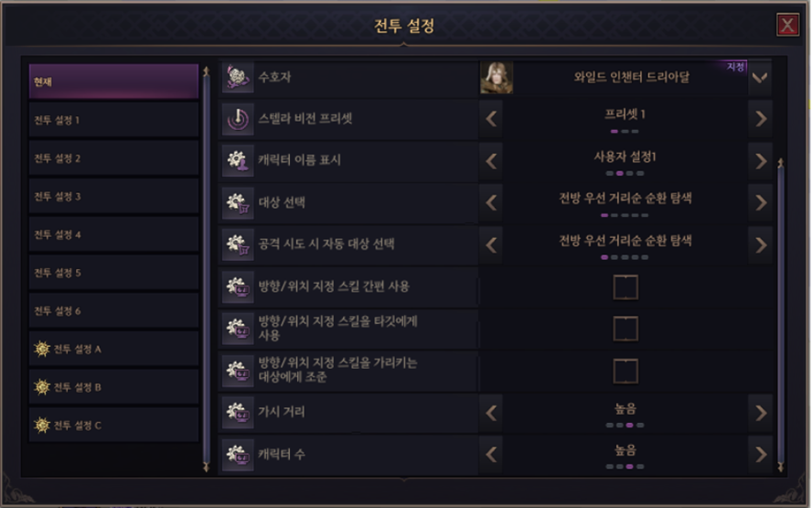The height and width of the screenshot is (508, 812).
Task: Select the 현재 current settings entry
Action: point(113,81)
